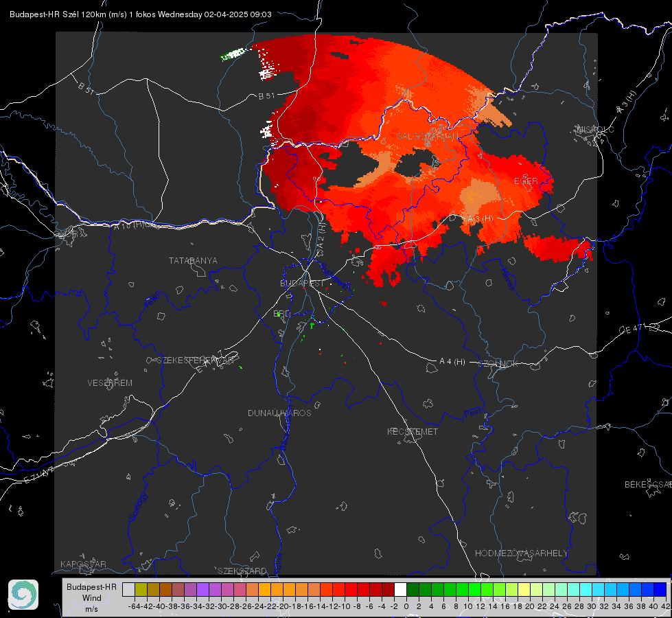Click the ÉRD town label
Screen dimensions: 672x618
click(x=281, y=314)
